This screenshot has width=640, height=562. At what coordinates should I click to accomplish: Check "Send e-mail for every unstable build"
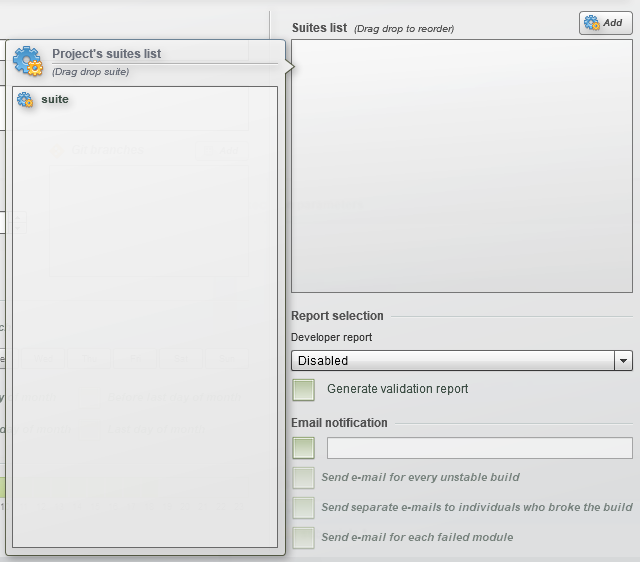304,478
